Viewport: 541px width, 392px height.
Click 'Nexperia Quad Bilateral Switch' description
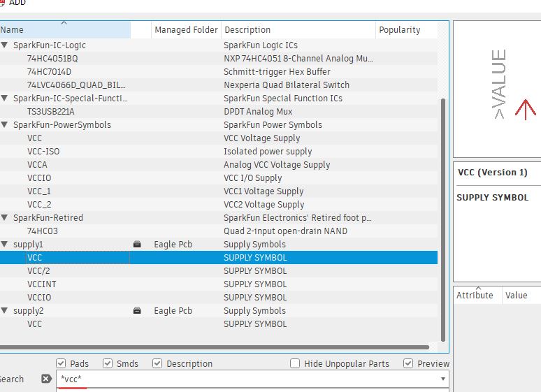pos(287,85)
